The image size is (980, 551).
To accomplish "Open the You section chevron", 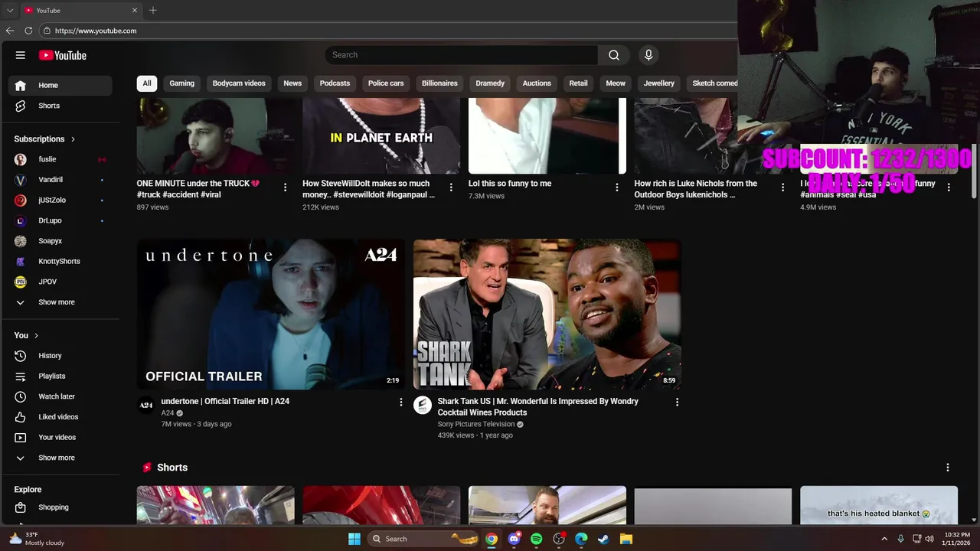I will (36, 335).
